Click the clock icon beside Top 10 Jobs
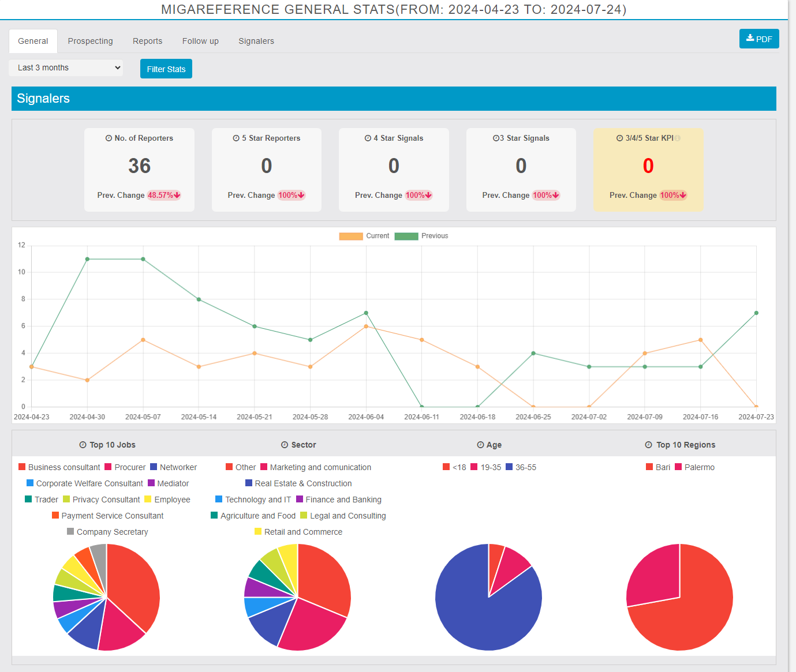The width and height of the screenshot is (796, 672). 83,445
